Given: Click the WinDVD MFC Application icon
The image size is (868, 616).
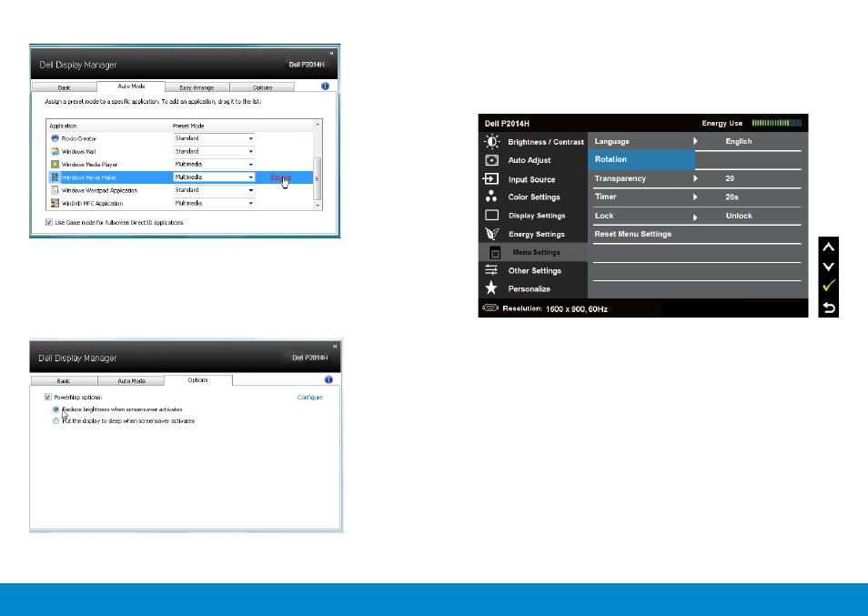Looking at the screenshot, I should tap(55, 203).
